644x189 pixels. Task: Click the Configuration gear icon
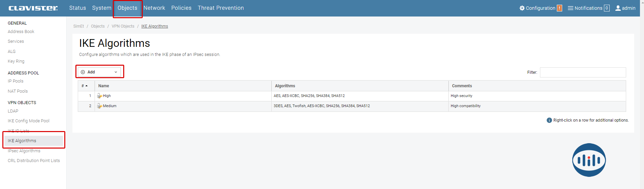(x=522, y=8)
